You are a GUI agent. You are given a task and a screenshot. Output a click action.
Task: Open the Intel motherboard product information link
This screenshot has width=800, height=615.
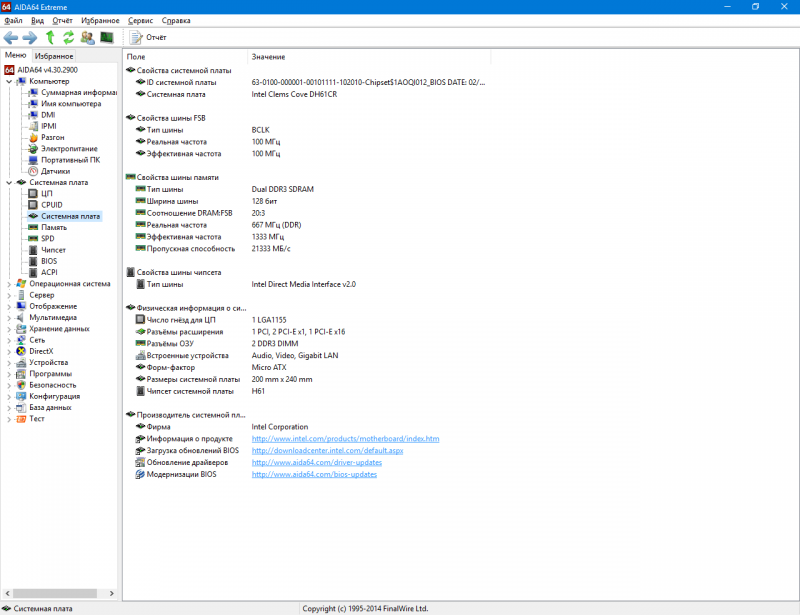click(345, 438)
